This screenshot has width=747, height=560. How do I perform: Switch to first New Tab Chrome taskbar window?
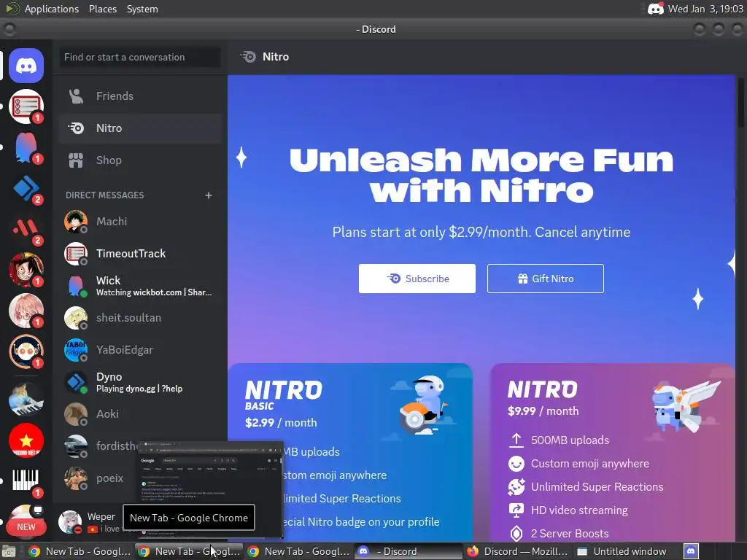(80, 551)
